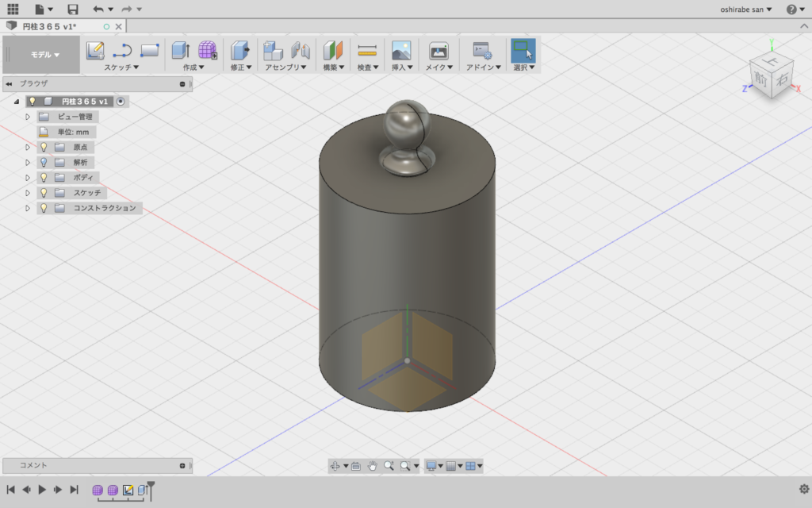The image size is (812, 508).
Task: Select the New Component tool
Action: (x=273, y=50)
